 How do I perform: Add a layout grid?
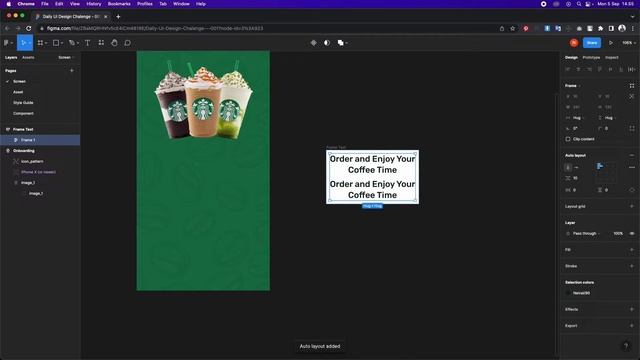632,207
